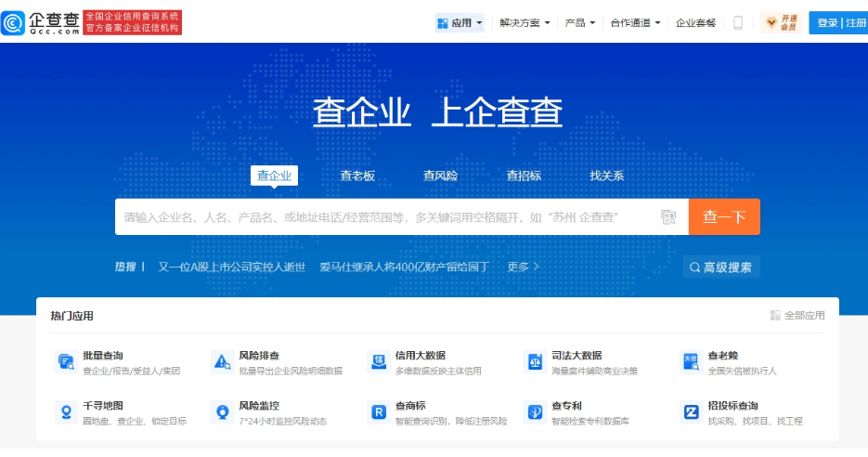This screenshot has height=457, width=868.
Task: Click description 7*24小时监控风险动态
Action: click(x=283, y=422)
